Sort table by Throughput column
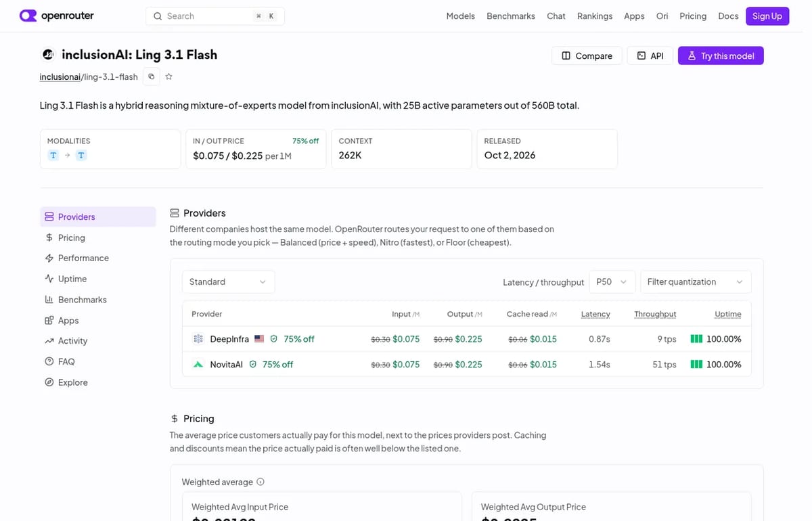 click(655, 314)
